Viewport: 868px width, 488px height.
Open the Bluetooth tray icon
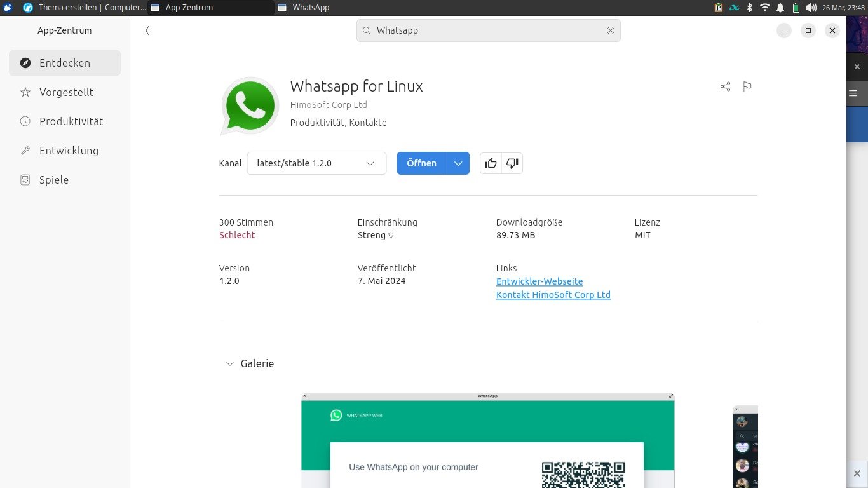pos(750,8)
